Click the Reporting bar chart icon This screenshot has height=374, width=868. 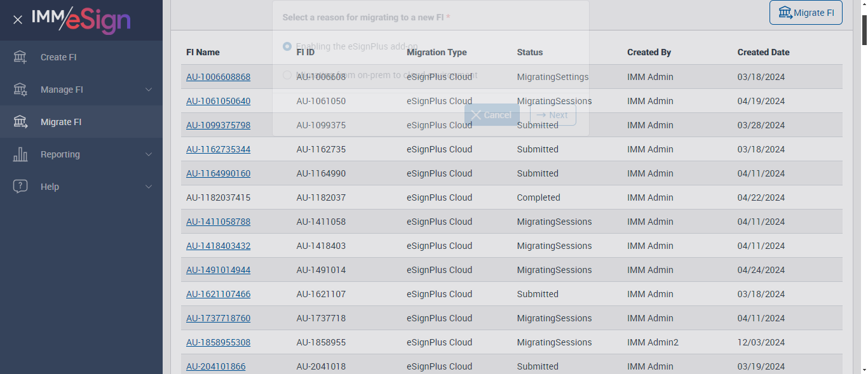(x=20, y=154)
